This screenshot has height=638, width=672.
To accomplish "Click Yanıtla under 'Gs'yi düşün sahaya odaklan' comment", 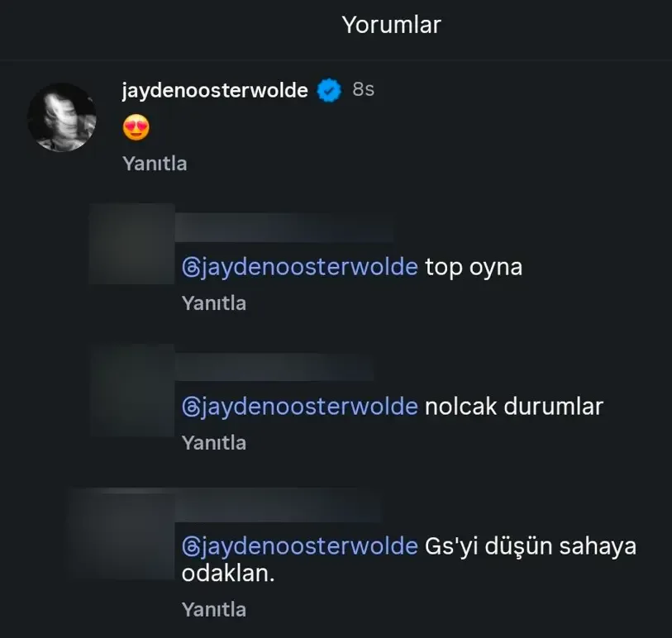I will (214, 609).
